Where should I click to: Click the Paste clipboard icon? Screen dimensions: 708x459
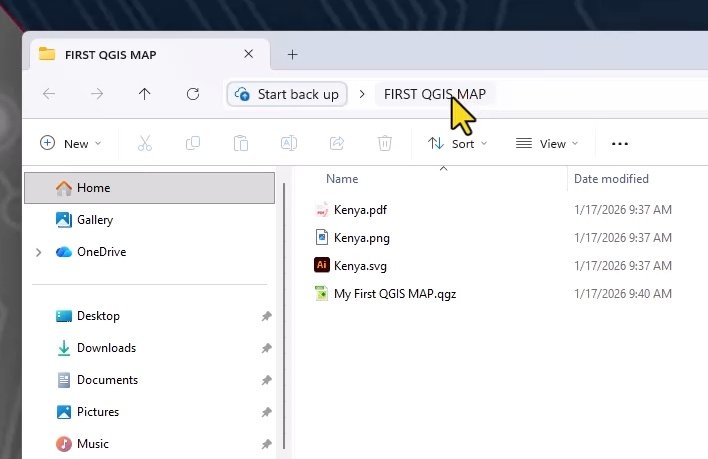(241, 143)
